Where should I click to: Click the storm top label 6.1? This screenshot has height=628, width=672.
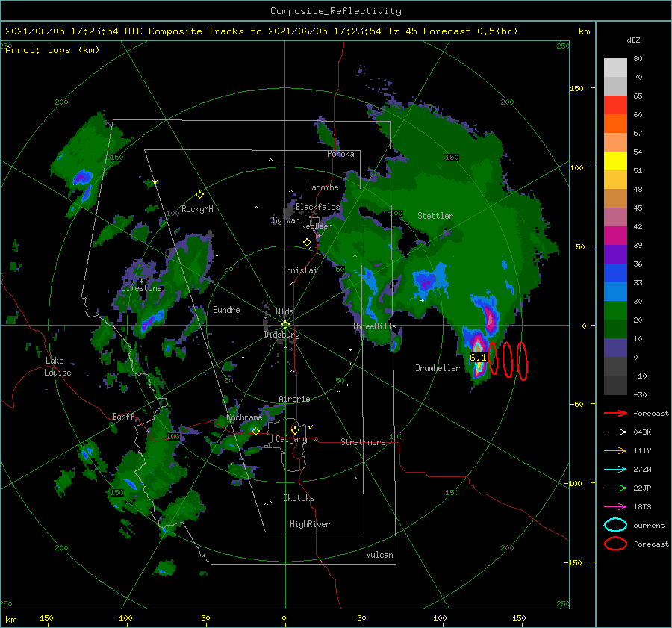pos(478,358)
